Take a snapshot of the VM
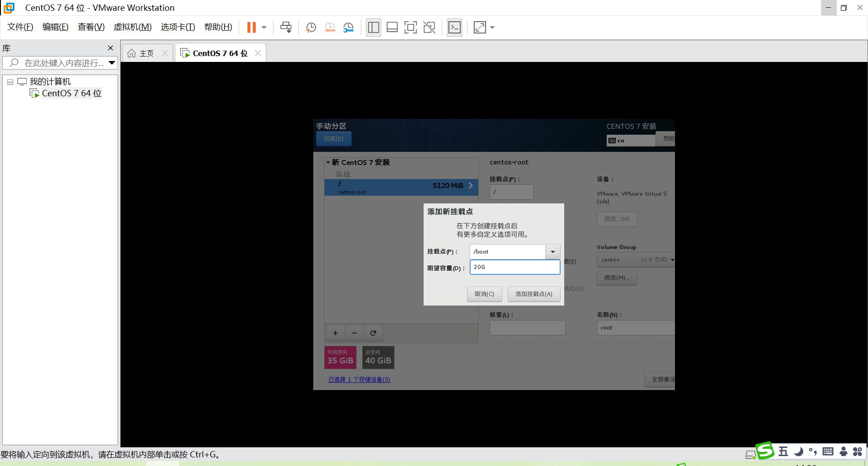This screenshot has height=466, width=868. pyautogui.click(x=311, y=28)
